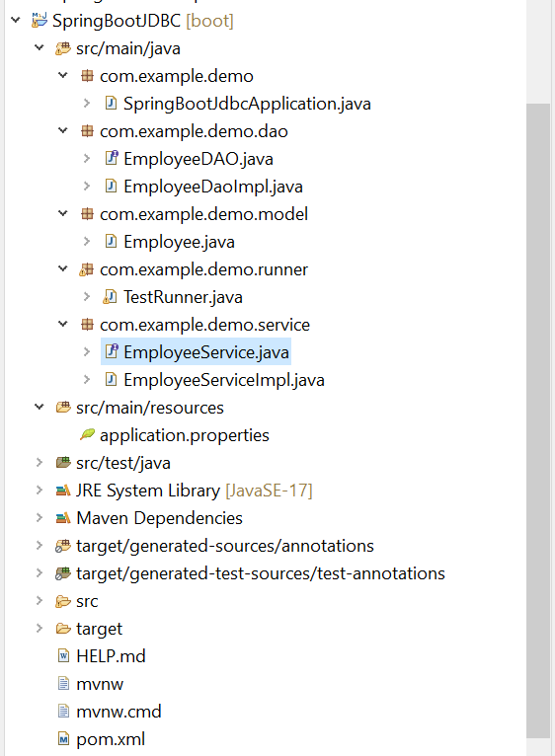This screenshot has height=756, width=555.
Task: Expand the EmployeeServiceImpl.java node
Action: [x=87, y=379]
